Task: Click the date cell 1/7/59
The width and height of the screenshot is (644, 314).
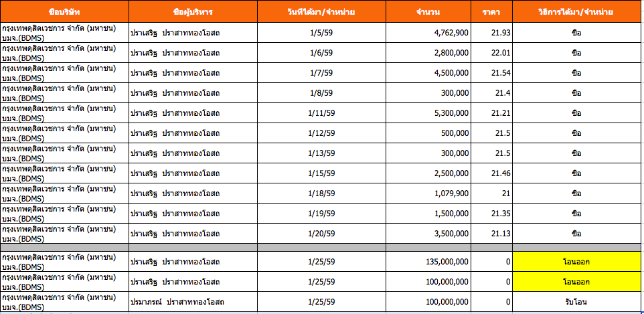Action: 323,73
